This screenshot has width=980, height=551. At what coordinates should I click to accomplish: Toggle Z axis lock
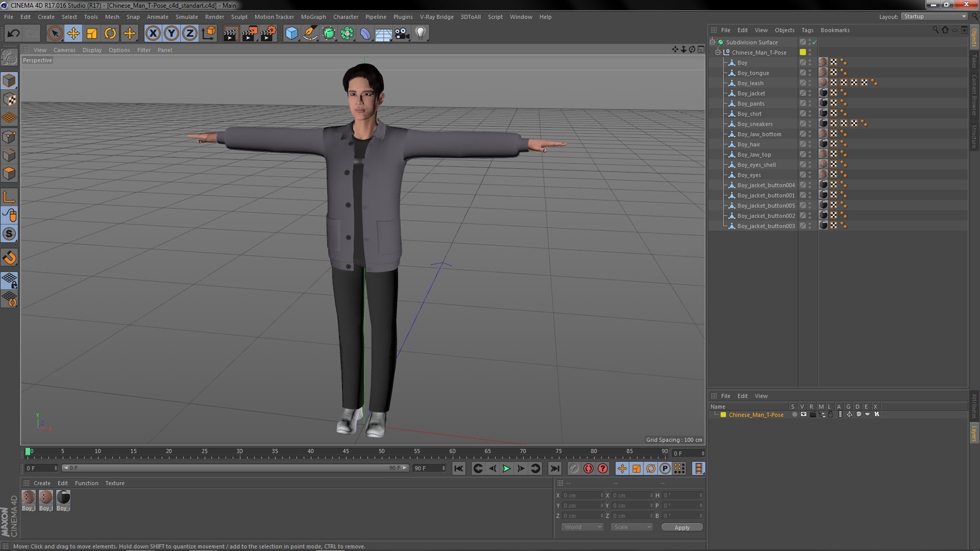point(190,34)
